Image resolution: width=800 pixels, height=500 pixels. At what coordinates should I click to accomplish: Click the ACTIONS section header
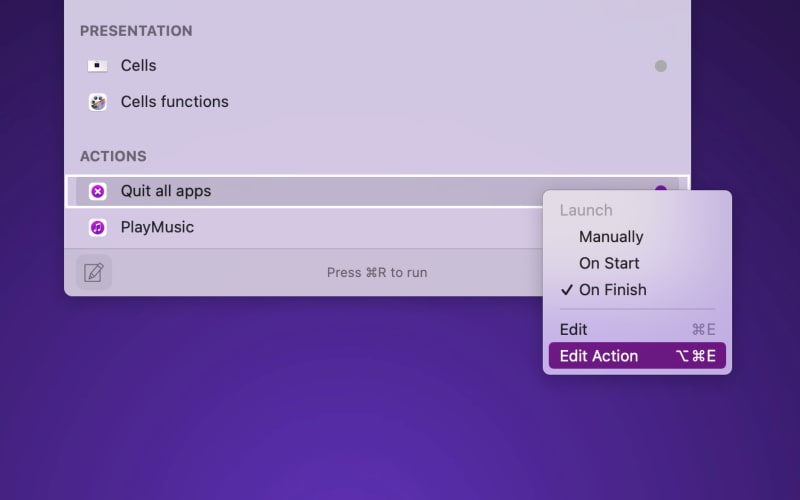tap(113, 156)
